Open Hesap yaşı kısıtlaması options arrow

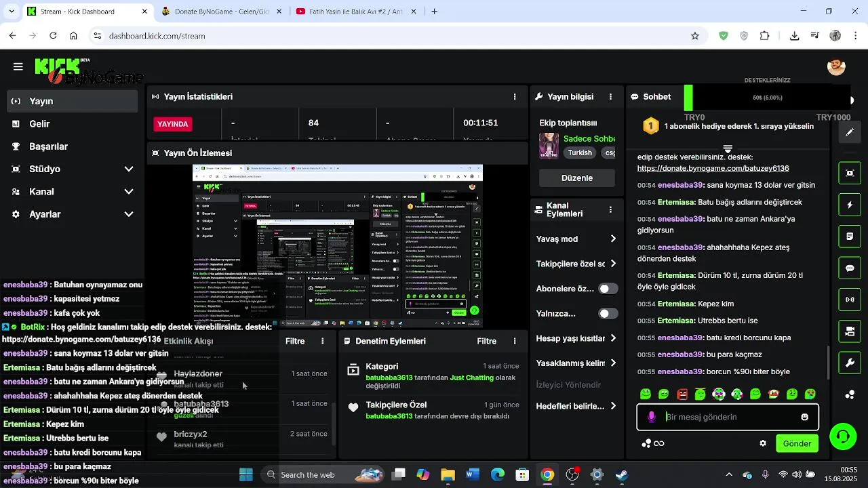click(x=613, y=338)
